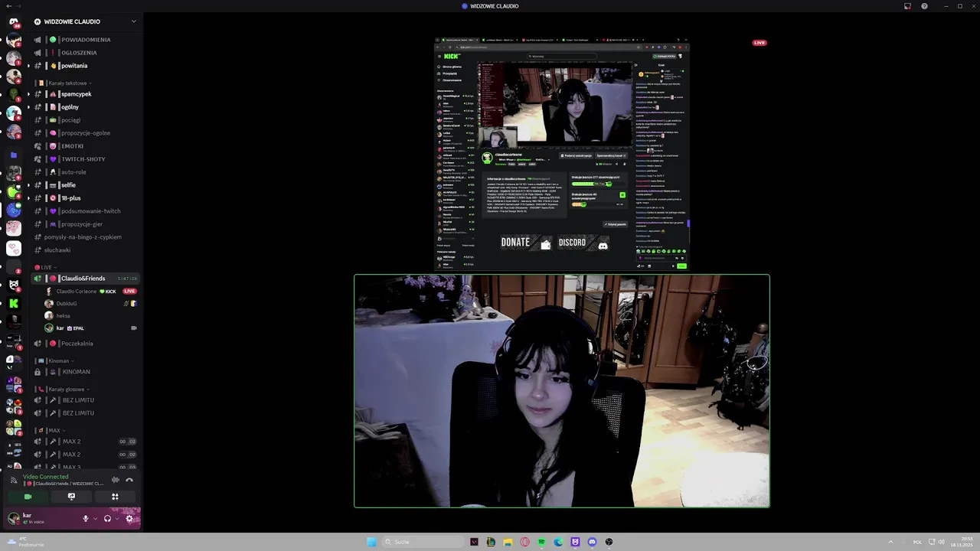The height and width of the screenshot is (551, 980).
Task: Collapse the LIVE category
Action: [x=44, y=267]
